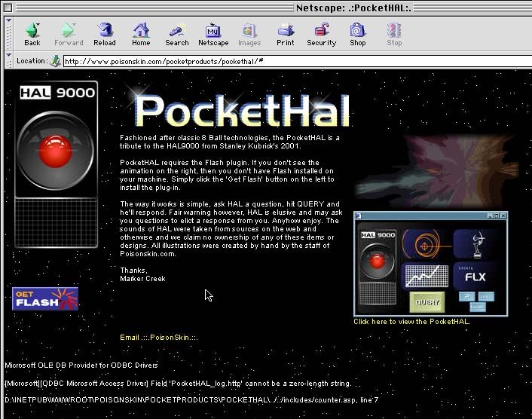The width and height of the screenshot is (532, 419).
Task: Open the Email PoisonSkin link
Action: [159, 338]
